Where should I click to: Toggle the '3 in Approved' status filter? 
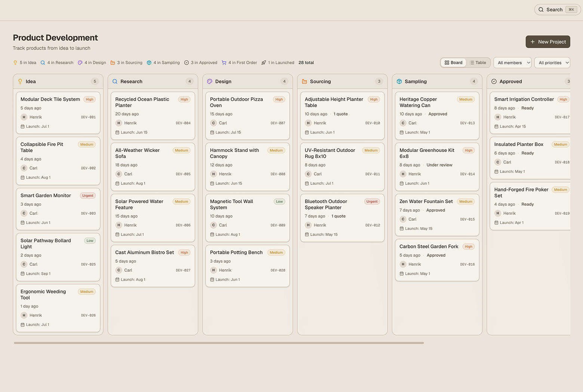pyautogui.click(x=203, y=62)
